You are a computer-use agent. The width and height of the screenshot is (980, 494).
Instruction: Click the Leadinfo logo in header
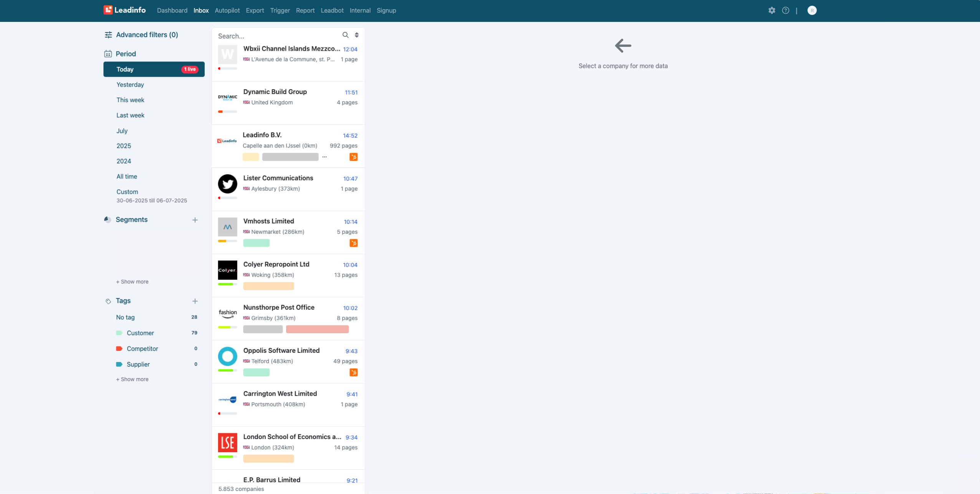(124, 10)
